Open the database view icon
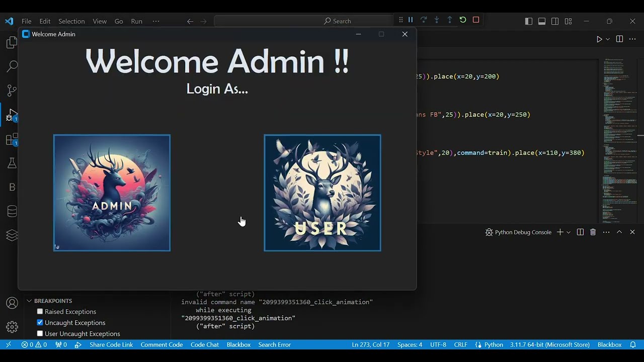 12,211
